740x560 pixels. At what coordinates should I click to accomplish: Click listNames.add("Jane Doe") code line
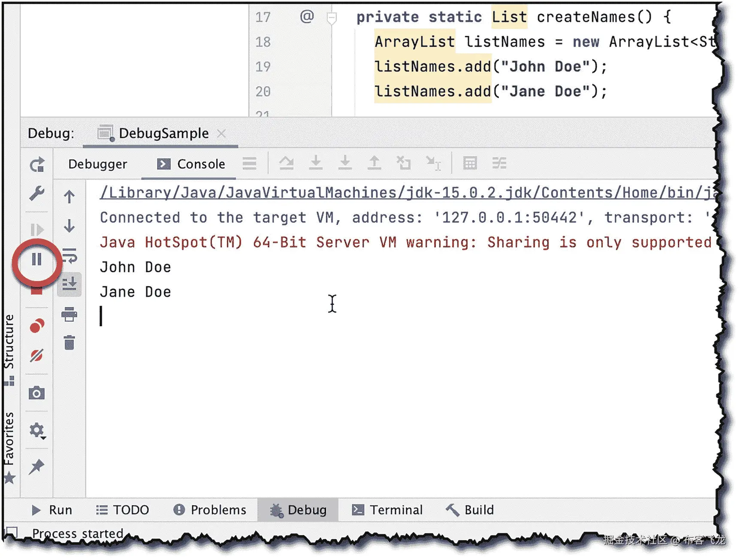pyautogui.click(x=491, y=91)
